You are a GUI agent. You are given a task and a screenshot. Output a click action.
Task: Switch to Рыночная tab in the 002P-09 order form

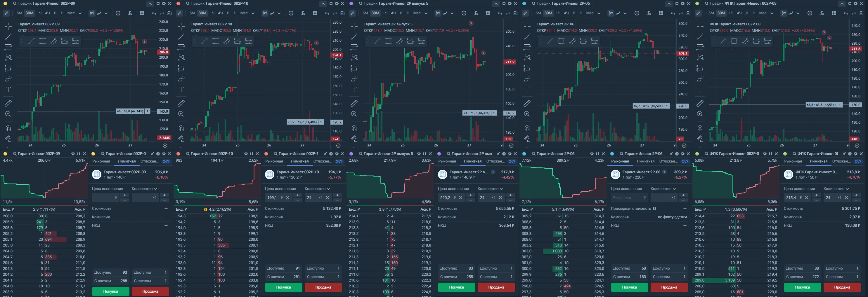(x=101, y=161)
